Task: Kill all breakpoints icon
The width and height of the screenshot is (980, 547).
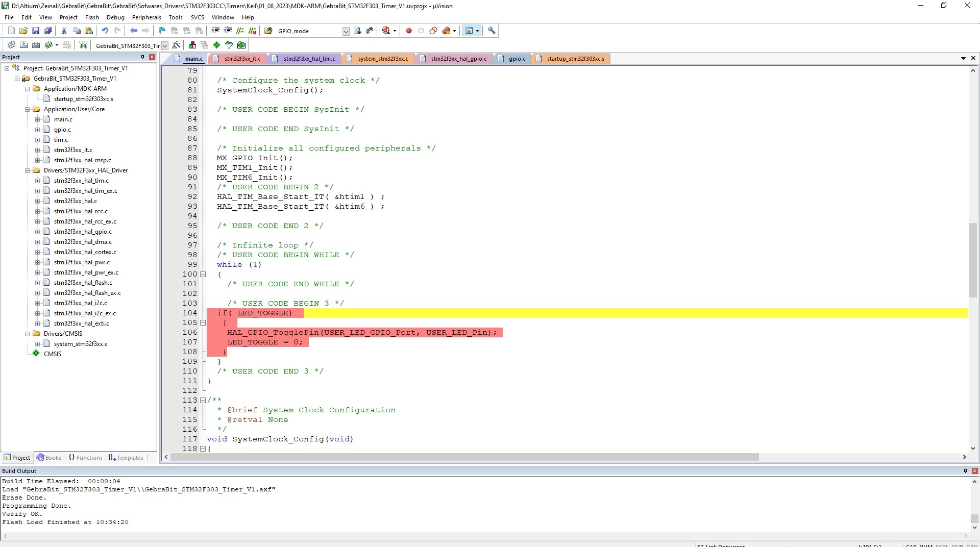Action: pyautogui.click(x=446, y=31)
